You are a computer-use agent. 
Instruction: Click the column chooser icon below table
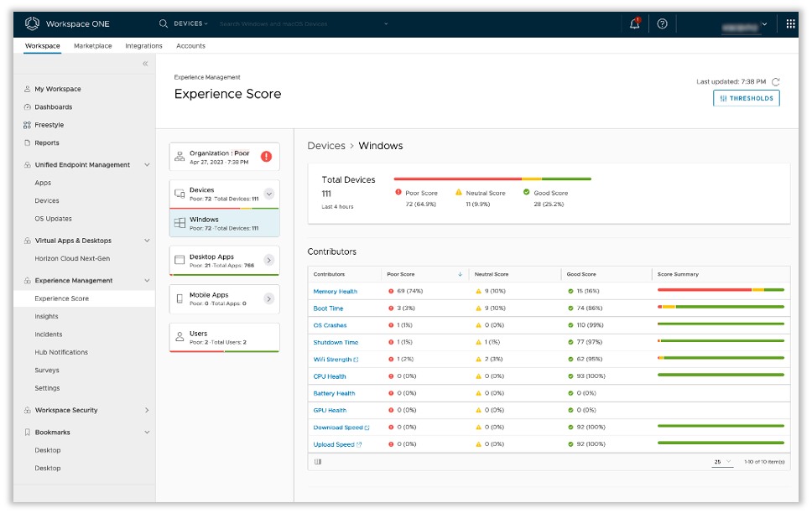pyautogui.click(x=318, y=461)
